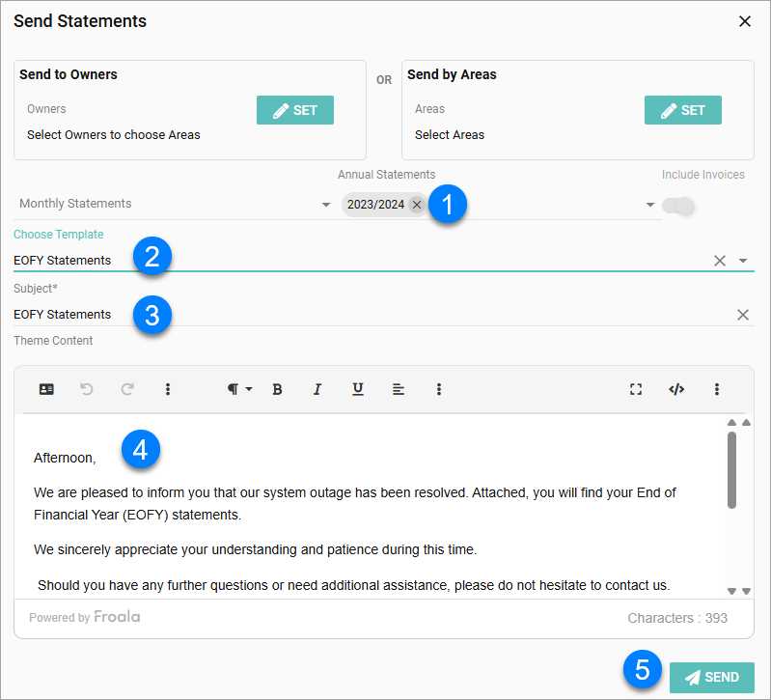Clear the Subject field using X

pos(743,315)
